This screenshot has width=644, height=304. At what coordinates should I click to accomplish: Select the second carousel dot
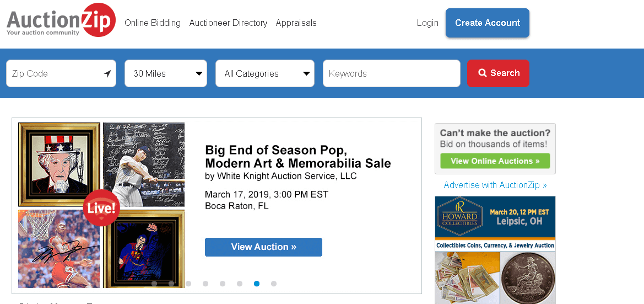point(171,284)
